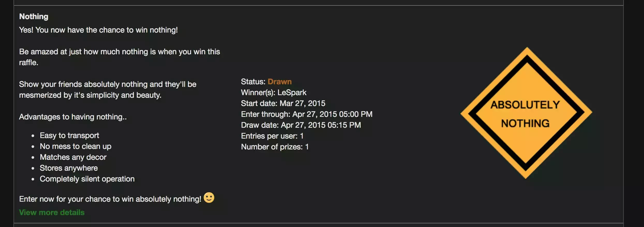Click the 'Show your friends absolutely nothing' paragraph
This screenshot has width=644, height=227.
coord(108,90)
